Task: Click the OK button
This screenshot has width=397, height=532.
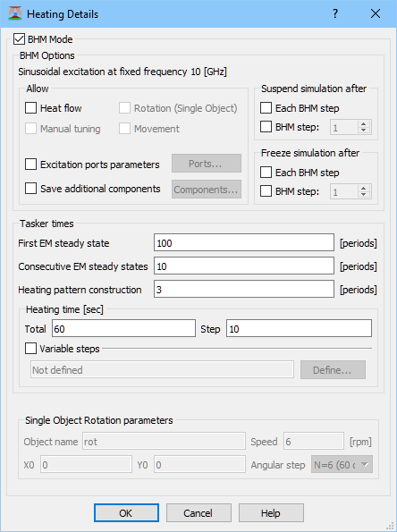Action: click(x=126, y=513)
